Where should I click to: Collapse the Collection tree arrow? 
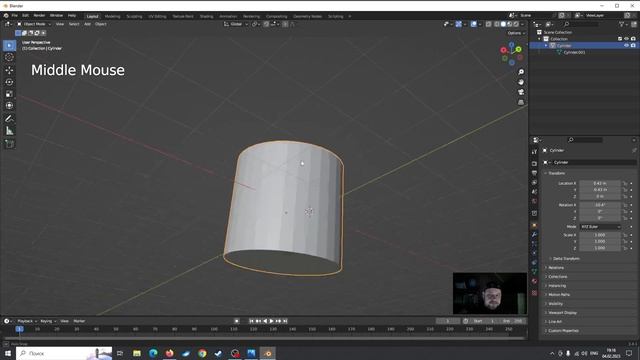coord(540,39)
